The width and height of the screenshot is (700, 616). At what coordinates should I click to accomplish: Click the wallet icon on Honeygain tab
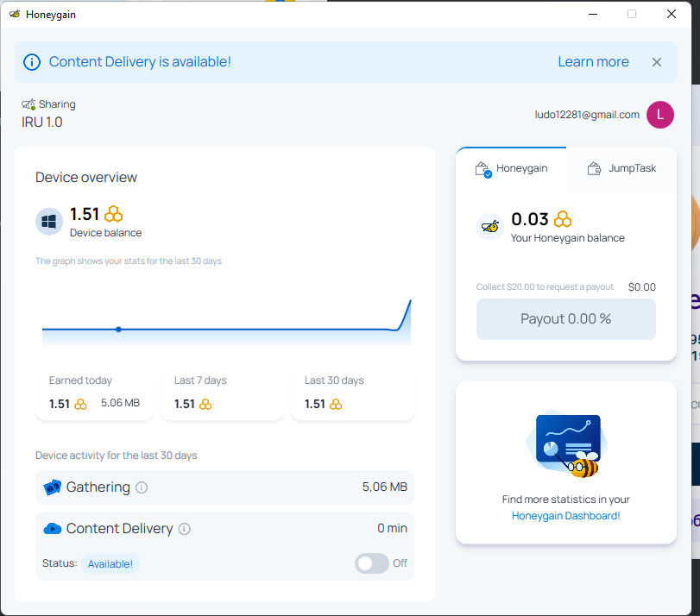483,169
